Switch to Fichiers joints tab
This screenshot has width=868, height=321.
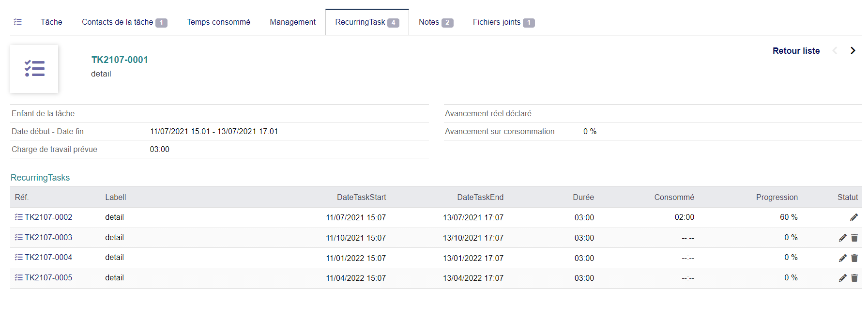click(497, 22)
